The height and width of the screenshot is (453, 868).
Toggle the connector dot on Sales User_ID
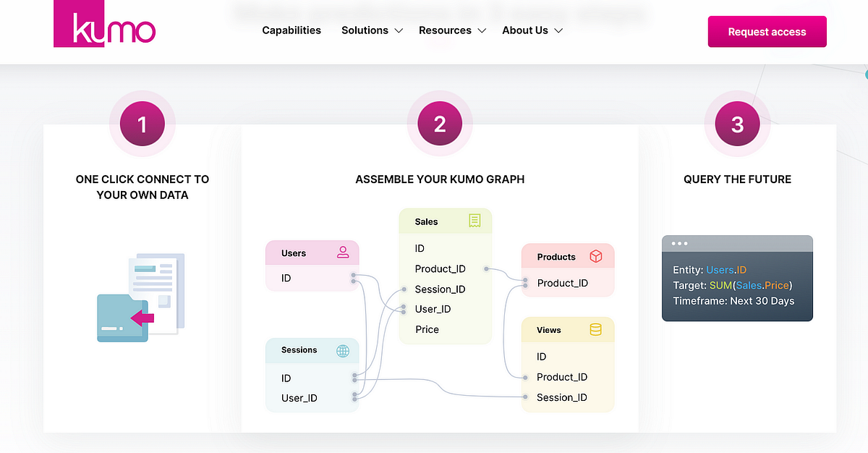point(402,309)
